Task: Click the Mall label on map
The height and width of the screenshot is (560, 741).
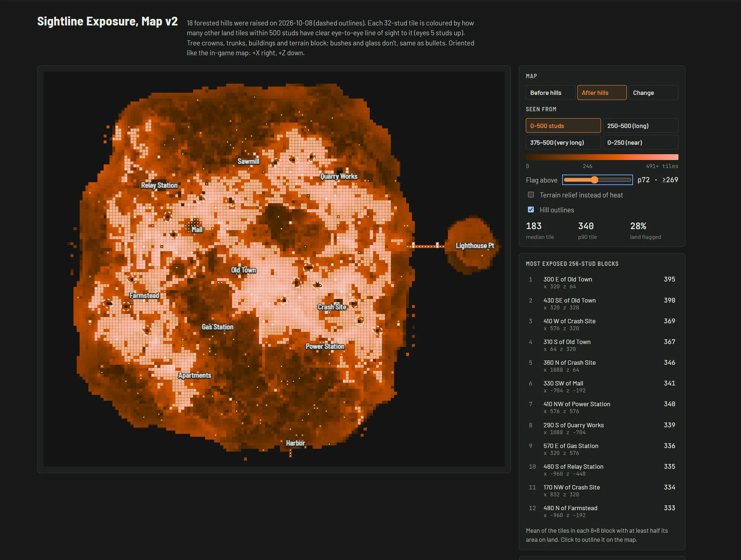Action: [197, 230]
